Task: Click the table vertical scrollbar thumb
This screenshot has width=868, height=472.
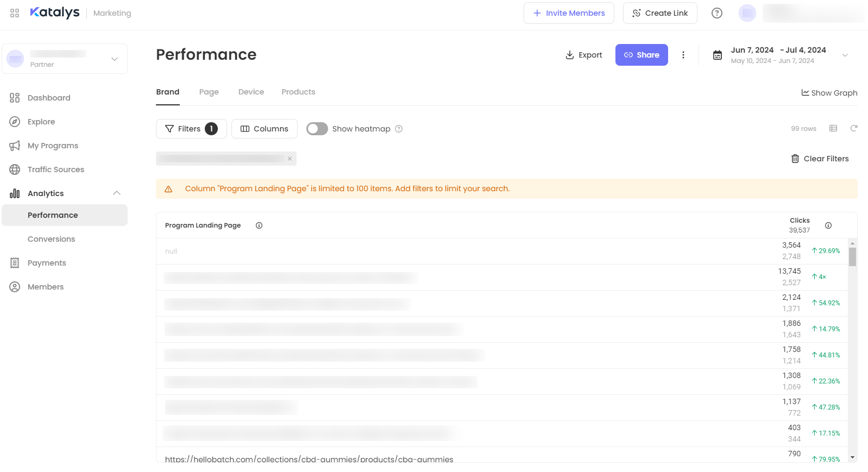Action: coord(852,257)
